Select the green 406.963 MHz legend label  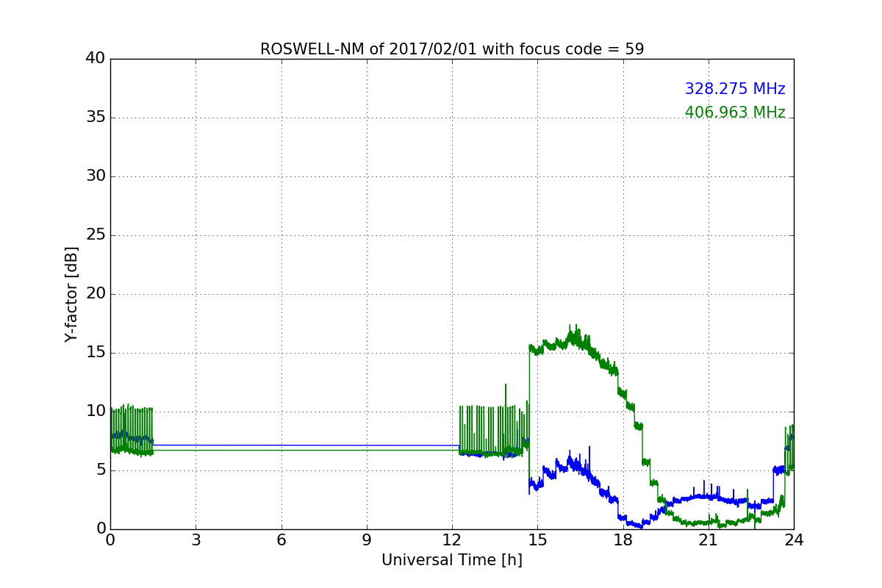(x=735, y=112)
